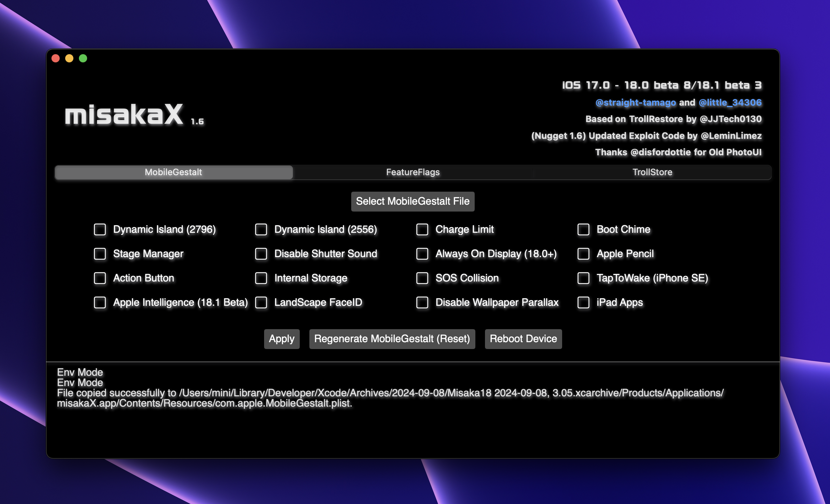This screenshot has width=830, height=504.
Task: Enable Stage Manager checkbox
Action: click(99, 254)
